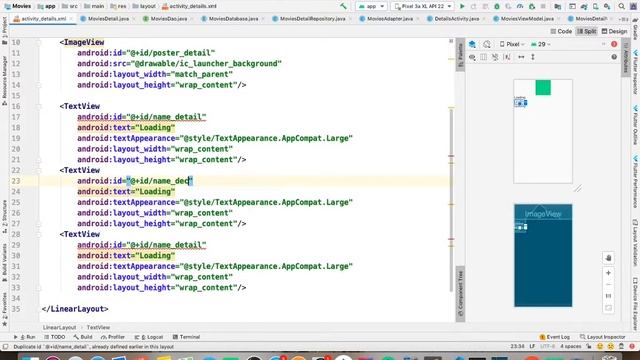This screenshot has width=640, height=360.
Task: Collapse the ImageView tag fold at line 10
Action: (x=38, y=42)
